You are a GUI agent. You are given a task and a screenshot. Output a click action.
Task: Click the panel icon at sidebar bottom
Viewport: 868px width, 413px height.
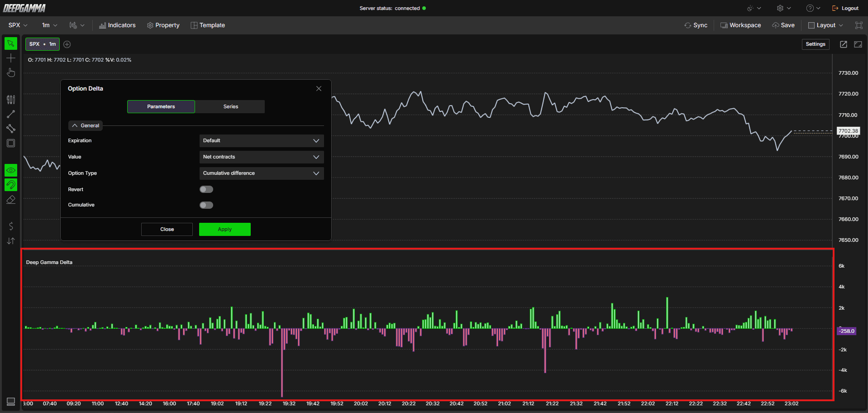pyautogui.click(x=11, y=402)
